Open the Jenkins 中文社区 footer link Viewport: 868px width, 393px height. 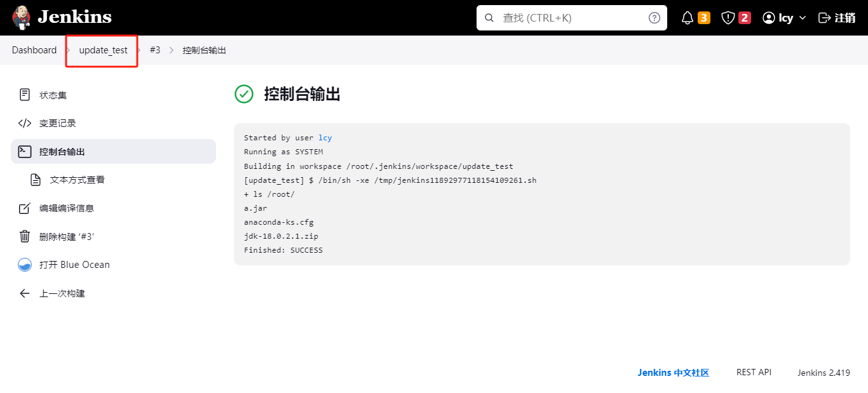[x=674, y=373]
